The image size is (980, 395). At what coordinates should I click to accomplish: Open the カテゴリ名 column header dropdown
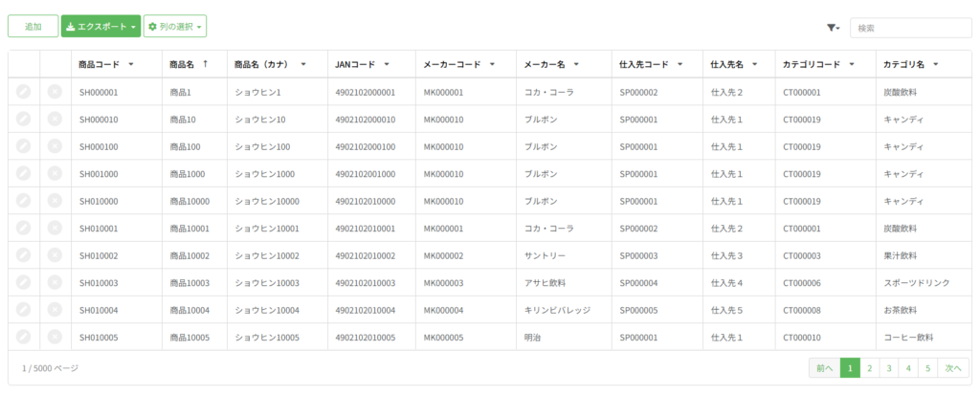(x=935, y=65)
